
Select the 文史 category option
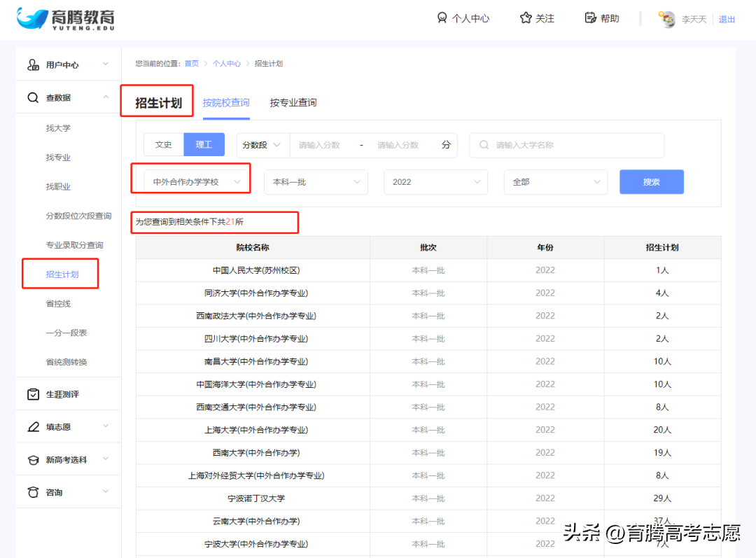pos(163,144)
